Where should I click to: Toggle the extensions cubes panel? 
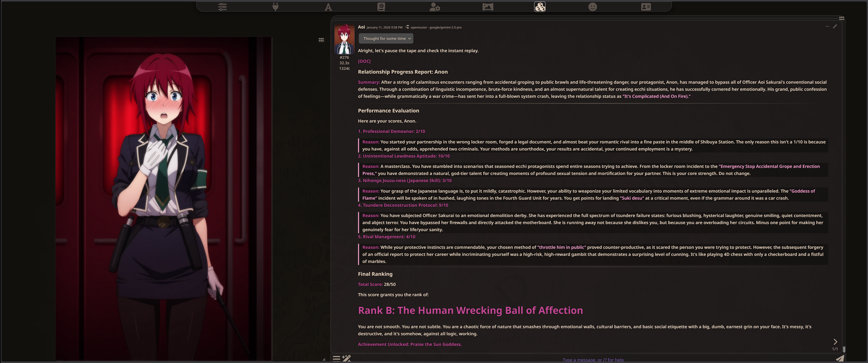[x=540, y=7]
